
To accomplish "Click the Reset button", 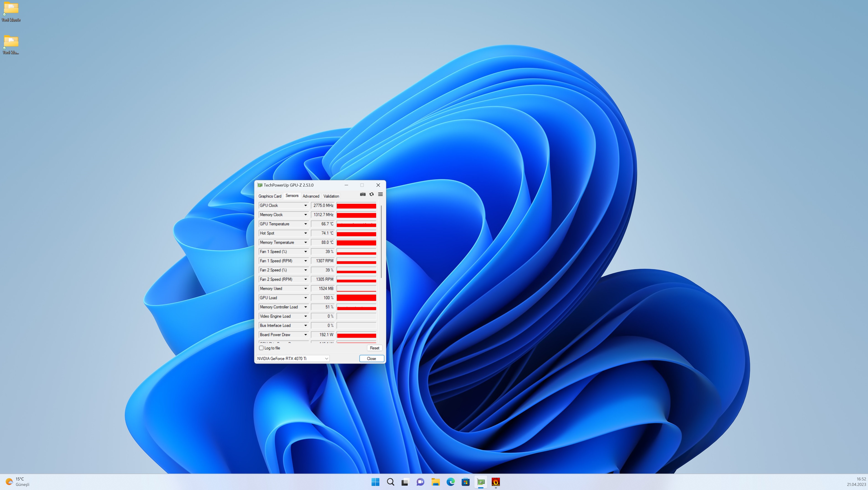I will [x=374, y=348].
